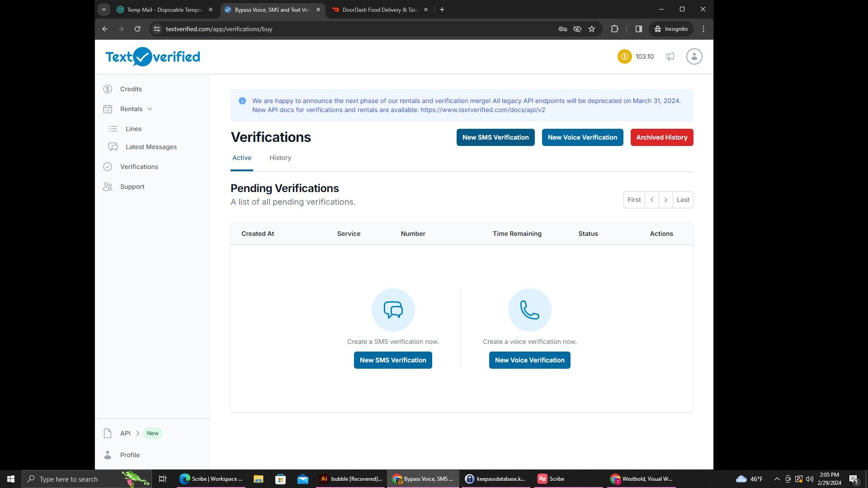Click the Profile person icon
Viewport: 868px width, 488px height.
pyautogui.click(x=108, y=455)
